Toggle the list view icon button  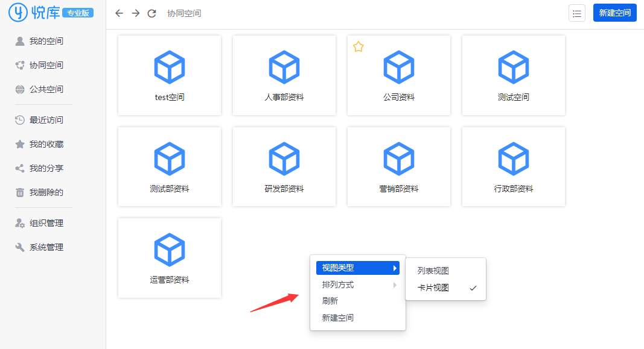[x=576, y=13]
